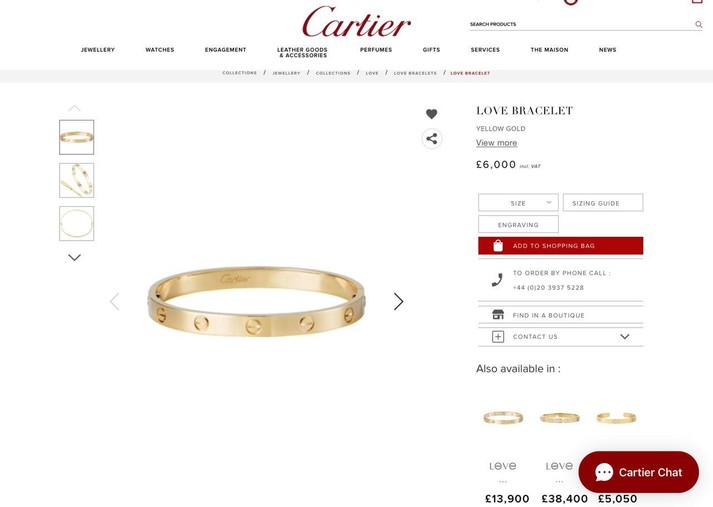
Task: Select the £13,900 bracelet variant
Action: (503, 417)
